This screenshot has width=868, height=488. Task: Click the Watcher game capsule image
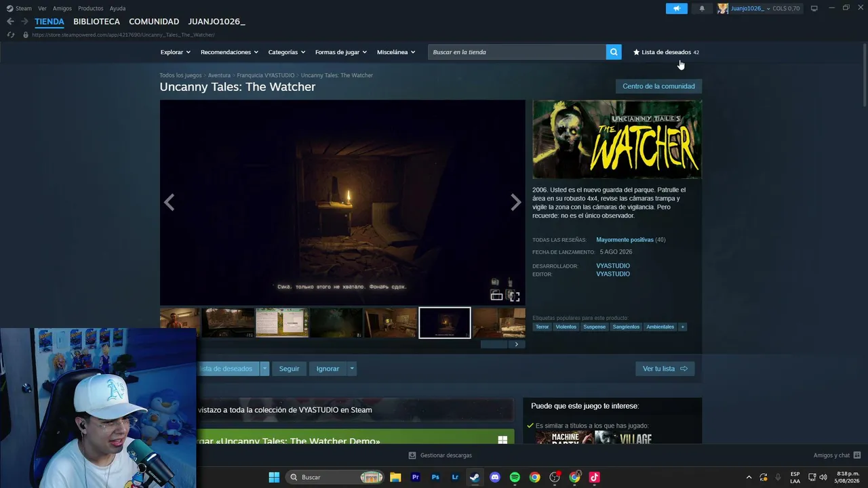click(617, 140)
